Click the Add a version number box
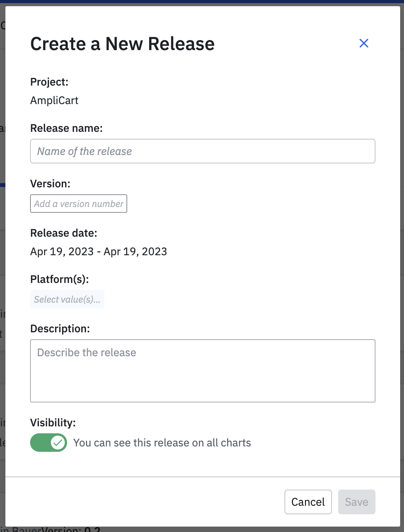 point(78,204)
